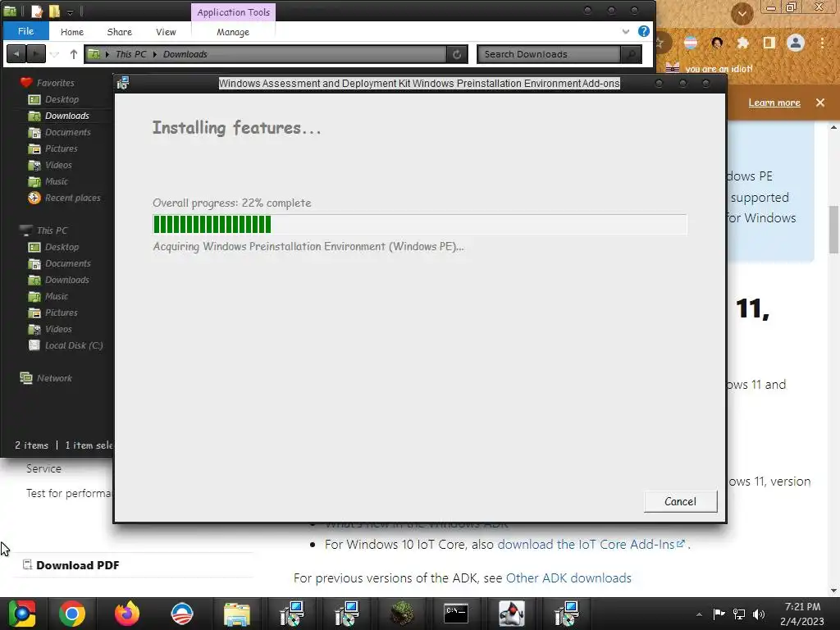Viewport: 840px width, 630px height.
Task: Select the This PC node in navigation pane
Action: click(52, 231)
